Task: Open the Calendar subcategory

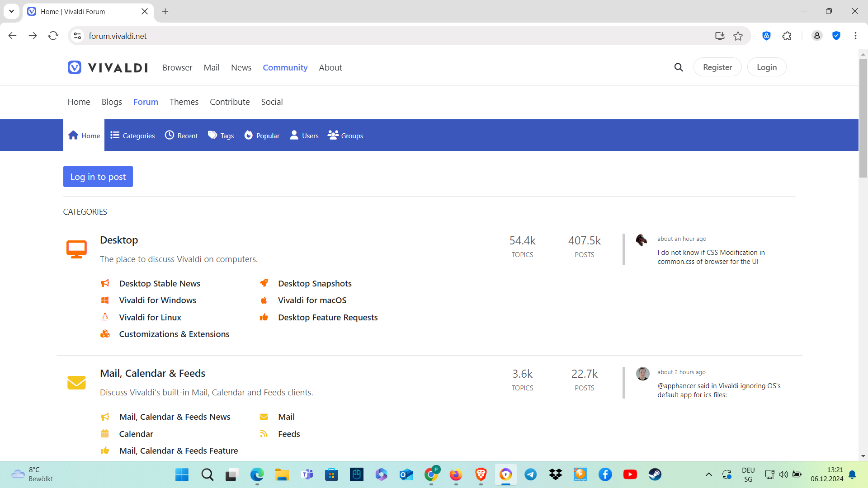Action: [x=136, y=434]
